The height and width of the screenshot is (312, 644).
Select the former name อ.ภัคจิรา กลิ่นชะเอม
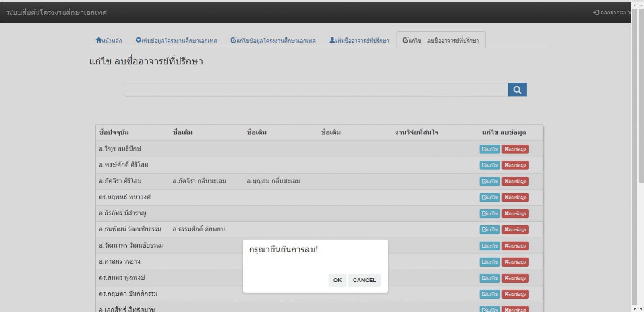[x=199, y=181]
